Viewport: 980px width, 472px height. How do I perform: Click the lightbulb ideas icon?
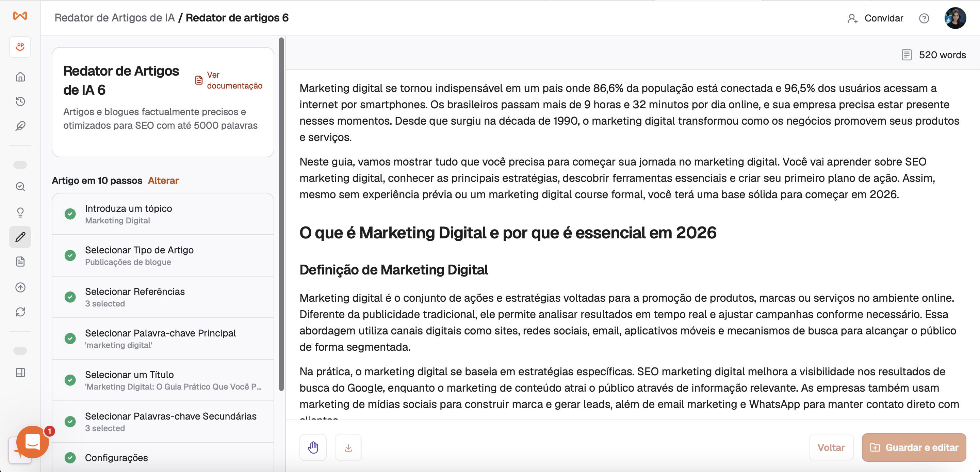(x=20, y=212)
